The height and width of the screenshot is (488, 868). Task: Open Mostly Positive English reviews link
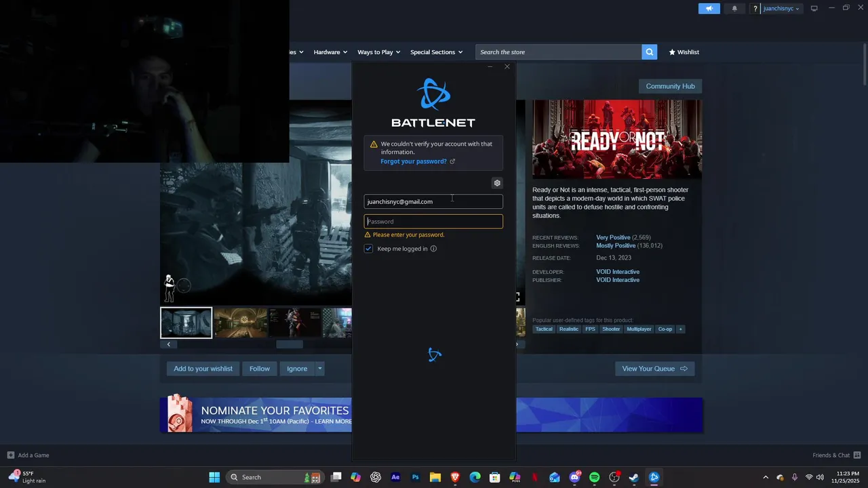[x=616, y=246]
